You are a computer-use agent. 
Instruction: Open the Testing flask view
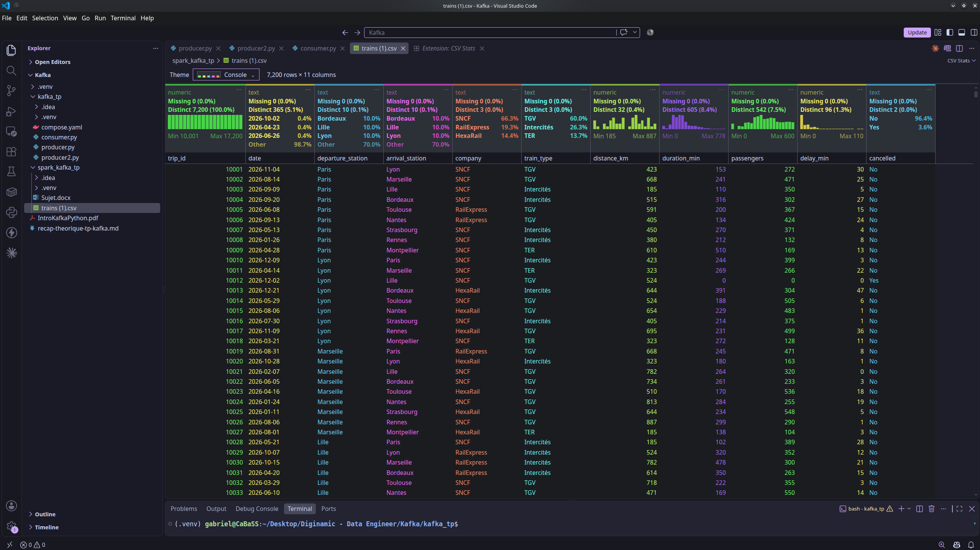(11, 172)
